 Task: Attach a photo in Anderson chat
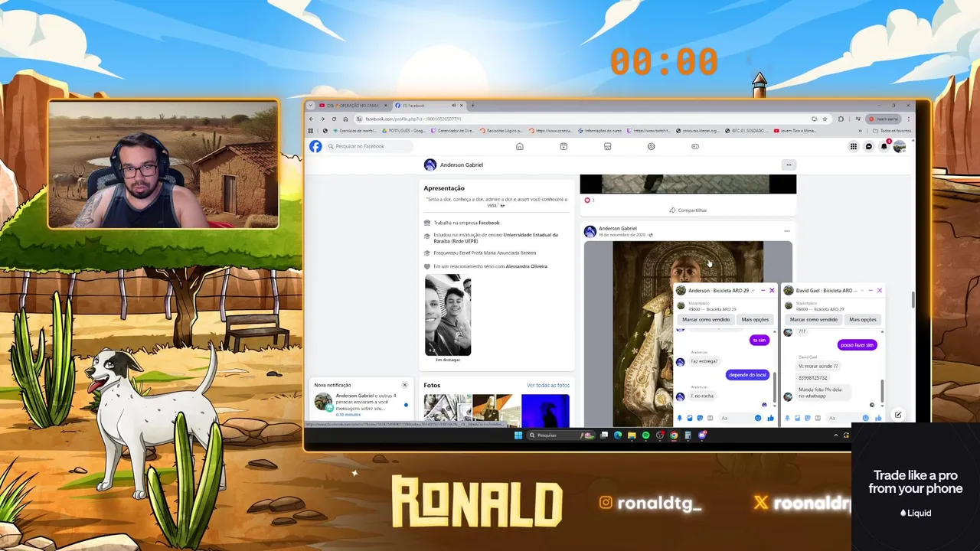(690, 418)
